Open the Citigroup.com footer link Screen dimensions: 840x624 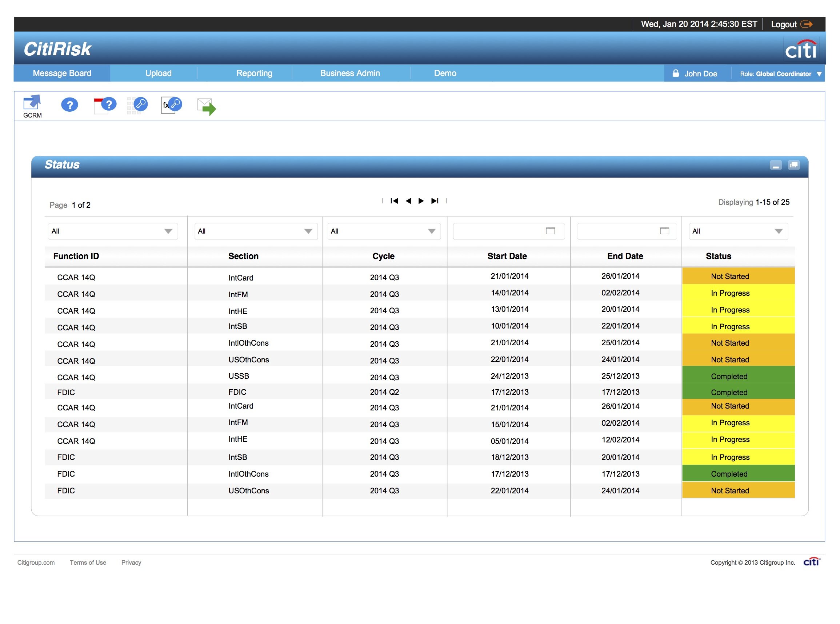[x=36, y=563]
